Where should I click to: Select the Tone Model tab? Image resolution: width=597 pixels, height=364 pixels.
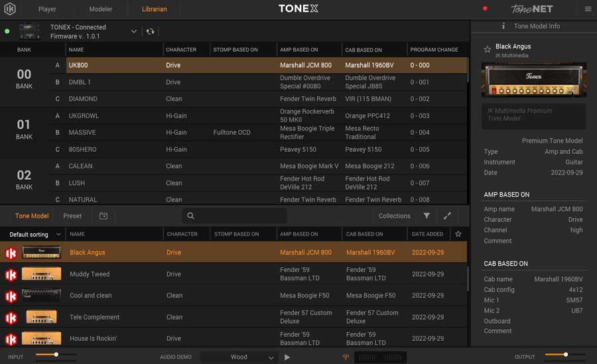[32, 216]
